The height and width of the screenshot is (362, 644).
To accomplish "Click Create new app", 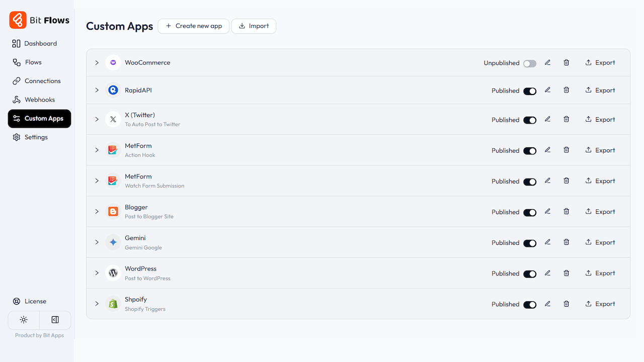I will pos(193,26).
